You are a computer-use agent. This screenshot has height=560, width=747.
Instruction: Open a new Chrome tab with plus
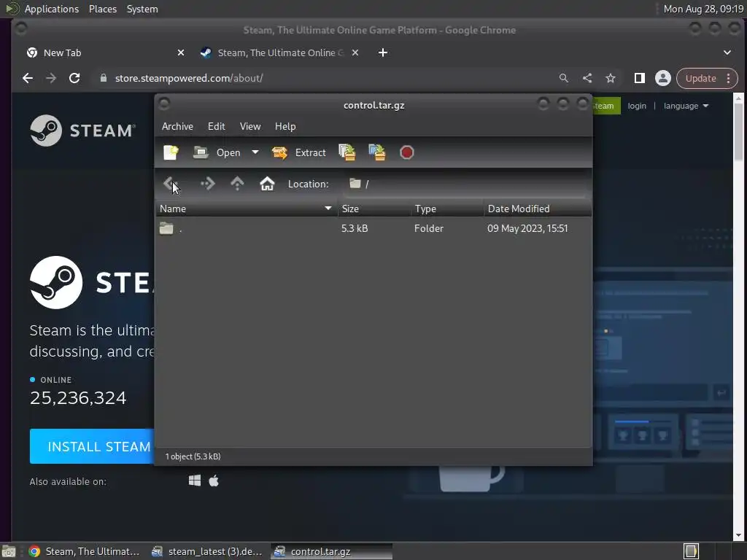tap(382, 52)
